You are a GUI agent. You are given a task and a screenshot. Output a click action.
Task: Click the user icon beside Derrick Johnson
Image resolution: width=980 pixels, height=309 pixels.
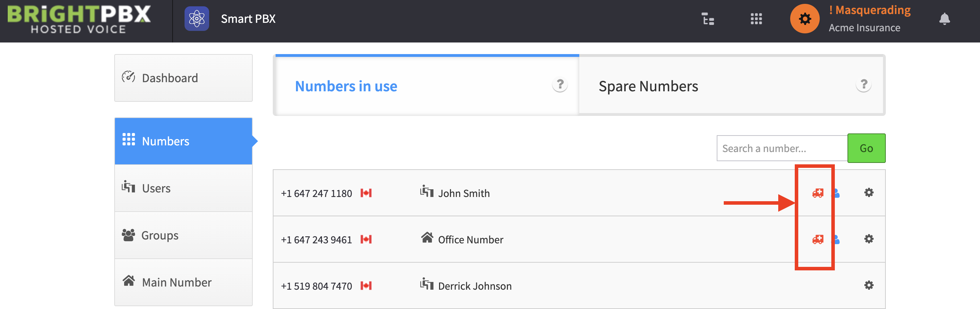coord(427,284)
